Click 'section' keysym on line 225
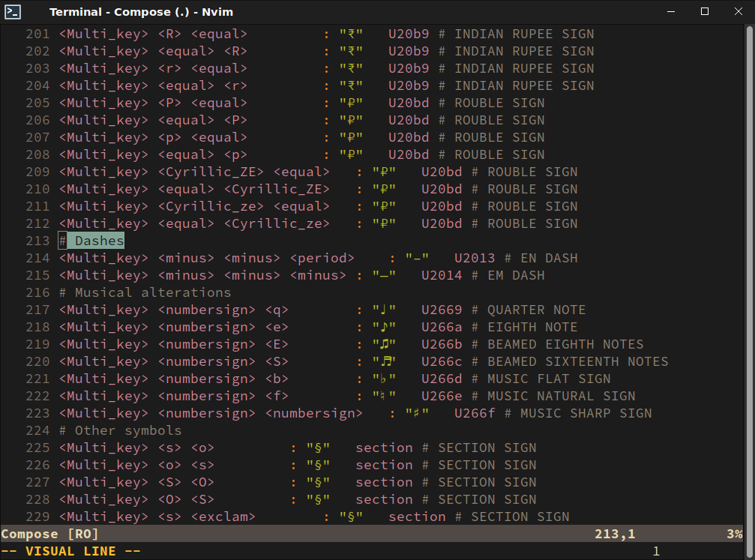 tap(384, 448)
